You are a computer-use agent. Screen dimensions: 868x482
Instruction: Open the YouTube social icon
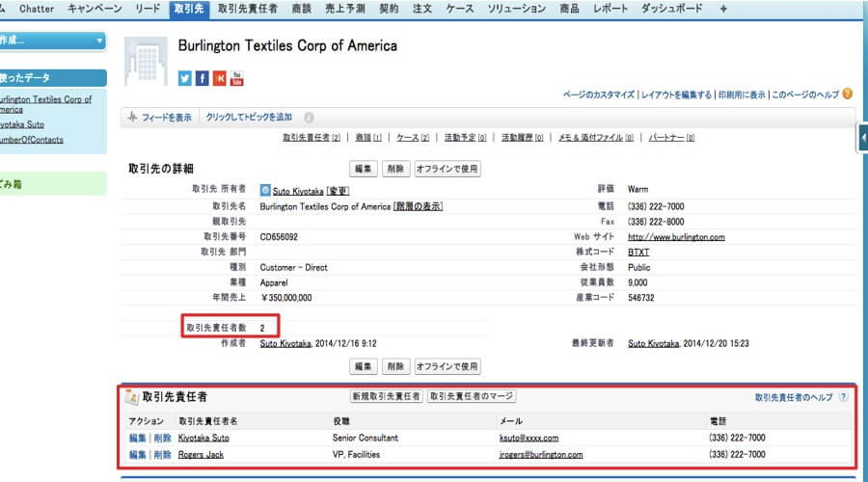(x=237, y=78)
